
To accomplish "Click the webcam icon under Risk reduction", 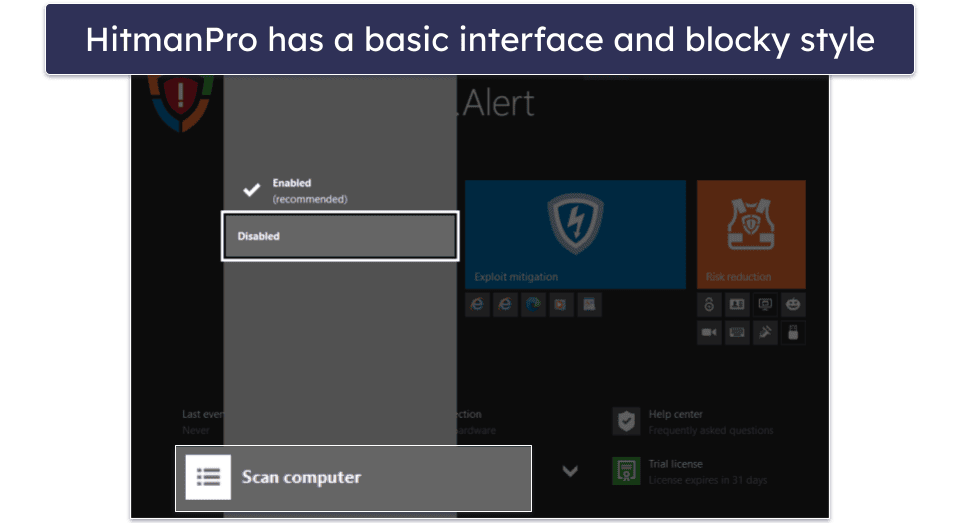I will click(709, 333).
